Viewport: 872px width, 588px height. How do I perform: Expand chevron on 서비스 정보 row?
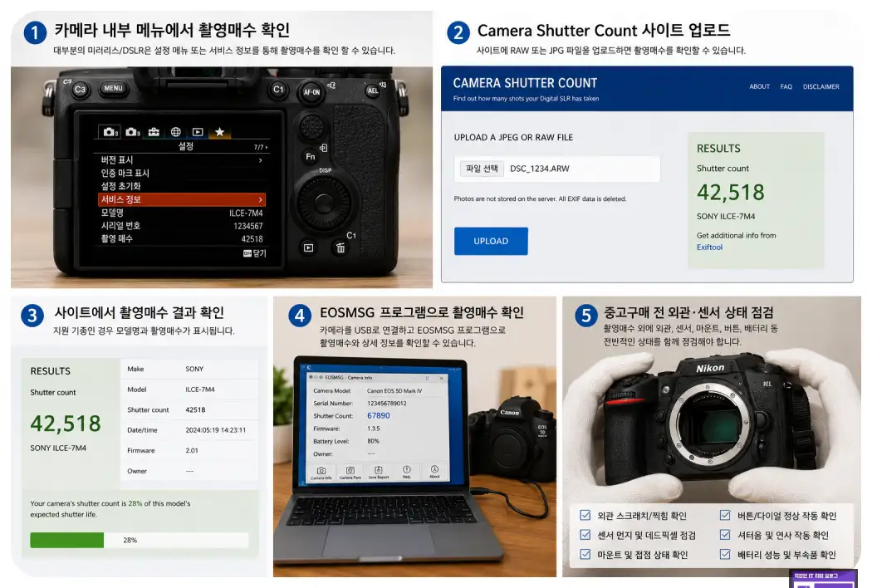click(260, 199)
